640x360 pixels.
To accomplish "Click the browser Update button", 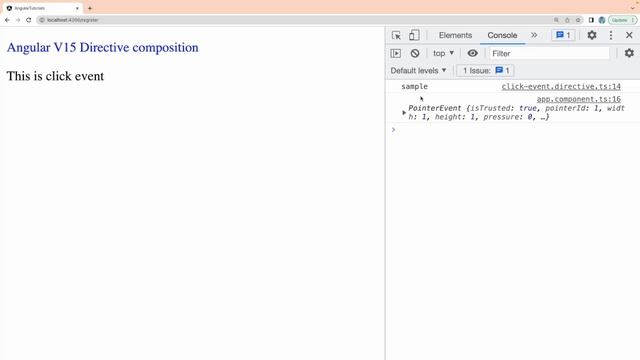I will (x=622, y=20).
